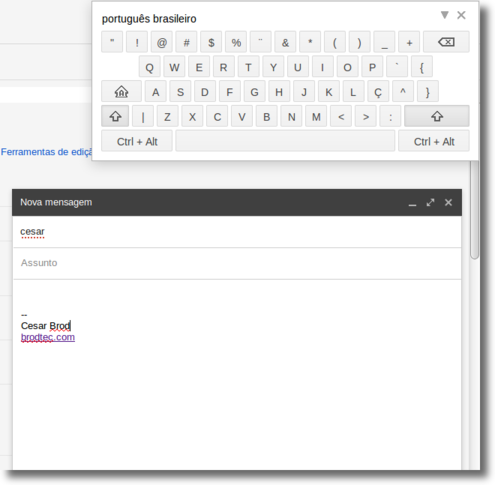
Task: Click the Assunto subject field
Action: (x=237, y=263)
